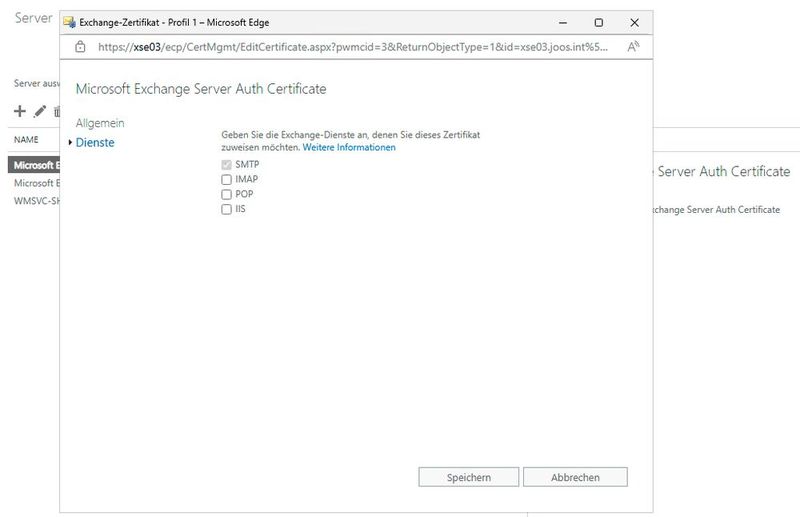Click the add (plus) icon in server list
The width and height of the screenshot is (800, 517).
click(x=20, y=111)
